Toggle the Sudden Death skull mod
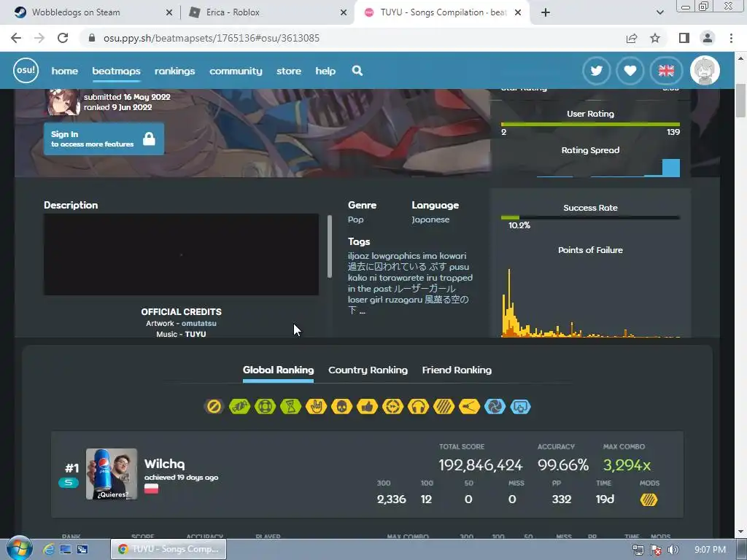Viewport: 747px width, 560px height. pyautogui.click(x=341, y=407)
